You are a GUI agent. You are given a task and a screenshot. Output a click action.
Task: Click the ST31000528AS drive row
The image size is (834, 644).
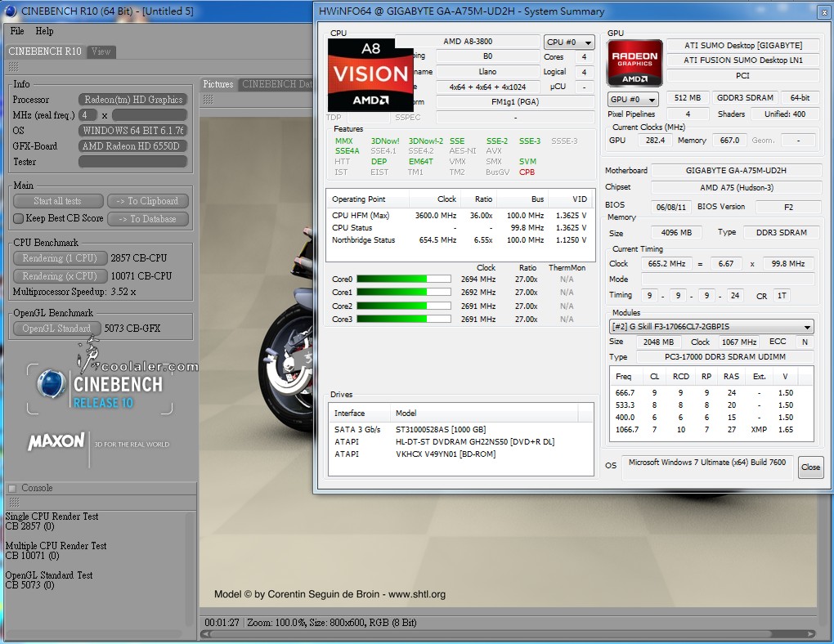460,429
